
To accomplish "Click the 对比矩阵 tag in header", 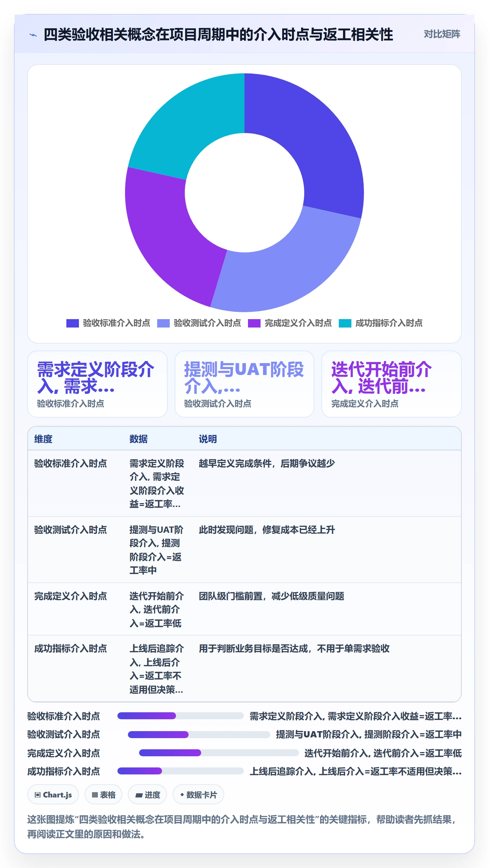I will pyautogui.click(x=442, y=34).
